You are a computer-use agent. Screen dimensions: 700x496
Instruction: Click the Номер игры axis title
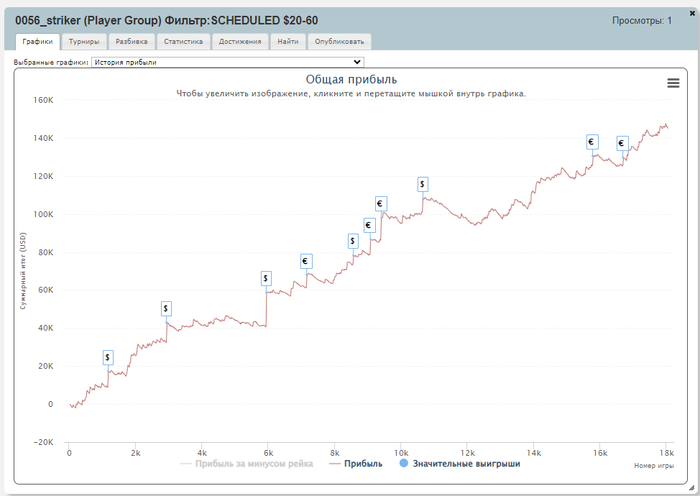pyautogui.click(x=654, y=466)
